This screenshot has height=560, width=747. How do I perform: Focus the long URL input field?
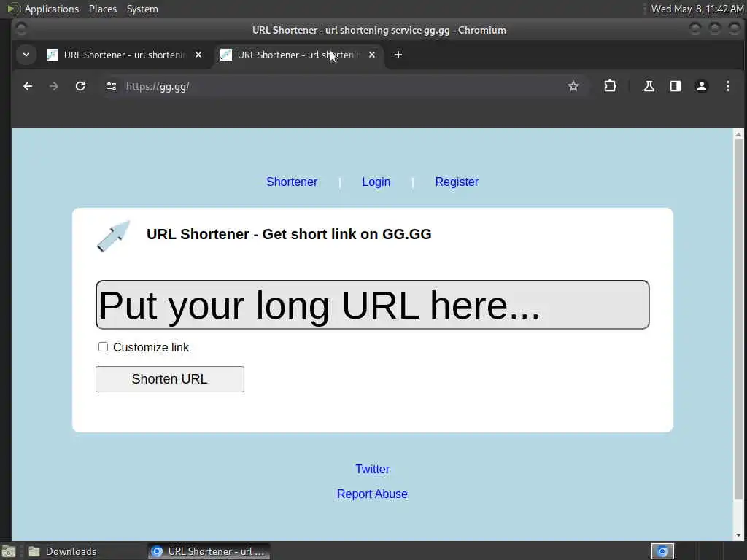coord(373,305)
